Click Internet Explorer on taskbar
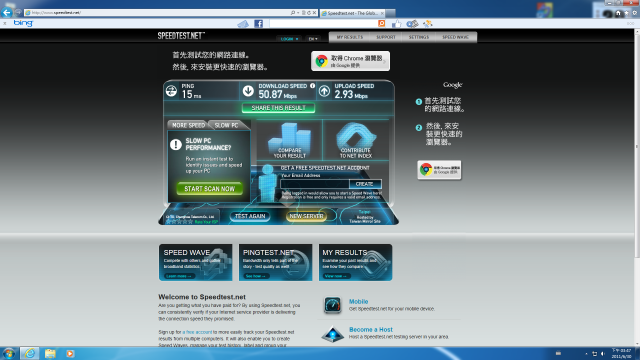 click(x=29, y=353)
